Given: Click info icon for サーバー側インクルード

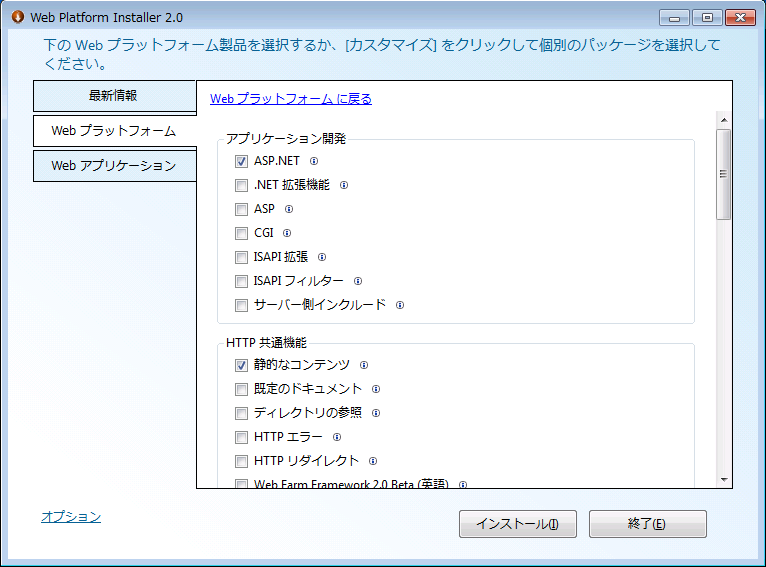Looking at the screenshot, I should tap(400, 305).
